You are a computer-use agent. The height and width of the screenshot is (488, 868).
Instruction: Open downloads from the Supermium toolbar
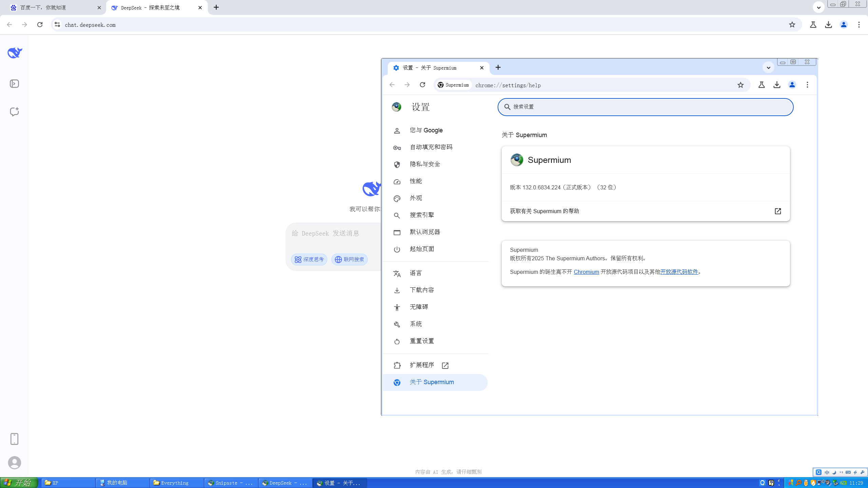776,85
